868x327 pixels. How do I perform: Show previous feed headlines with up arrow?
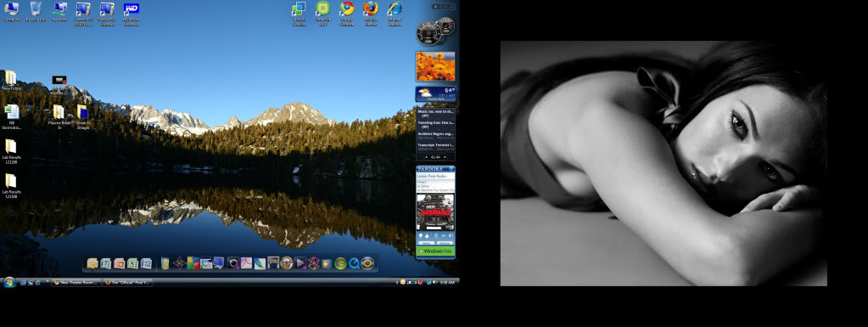pyautogui.click(x=426, y=157)
